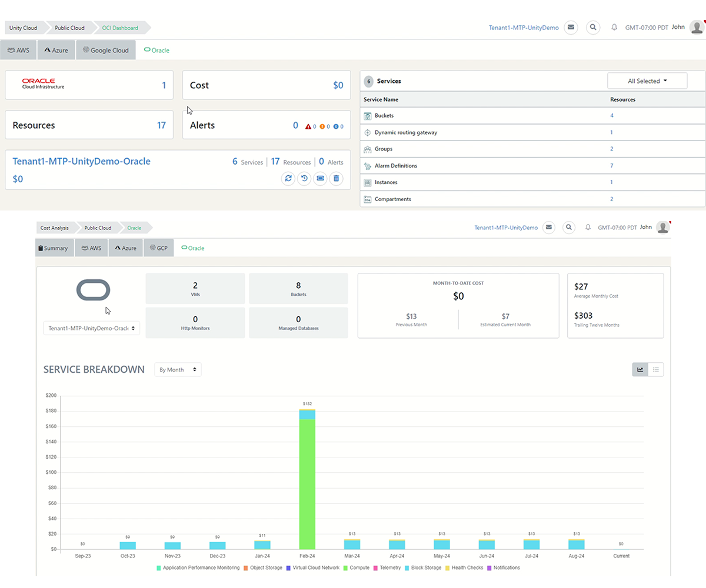Viewport: 706px width, 588px height.
Task: Click the Instances service icon
Action: coord(368,182)
